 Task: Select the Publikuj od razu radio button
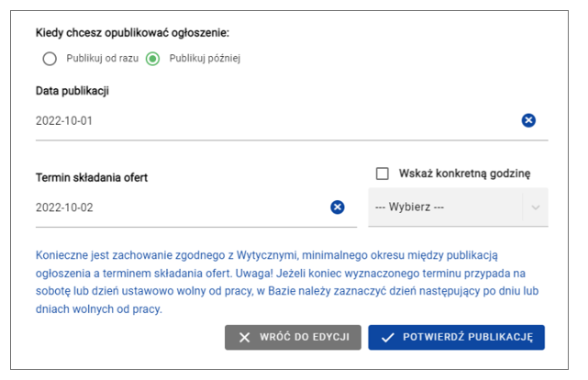pos(50,59)
